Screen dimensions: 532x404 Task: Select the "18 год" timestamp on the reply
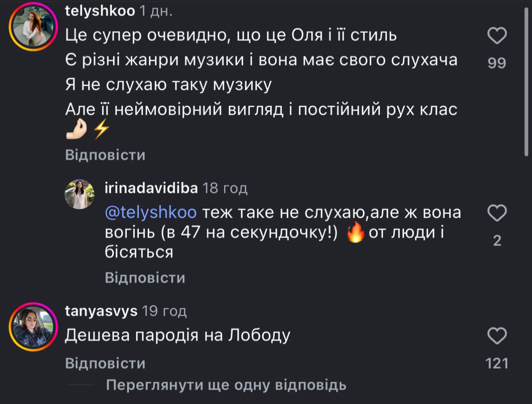click(x=225, y=189)
